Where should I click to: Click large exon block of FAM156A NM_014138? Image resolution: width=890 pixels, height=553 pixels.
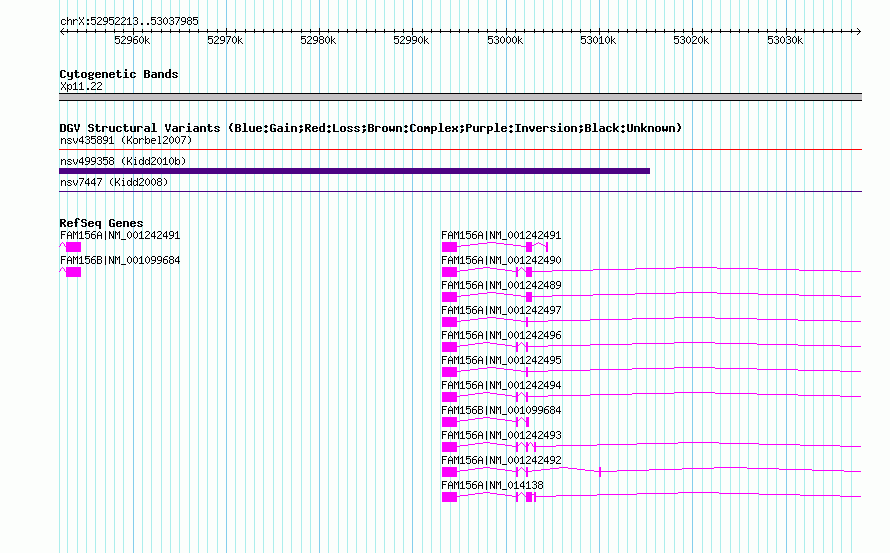coord(450,497)
